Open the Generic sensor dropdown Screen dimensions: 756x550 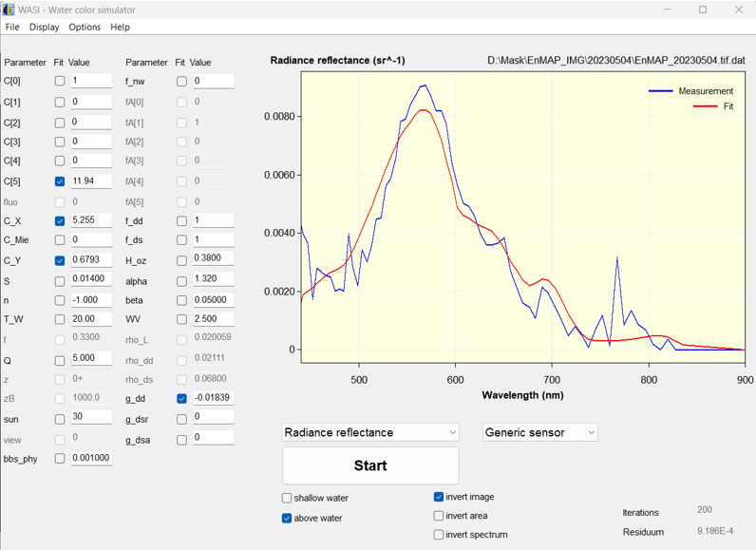(540, 432)
